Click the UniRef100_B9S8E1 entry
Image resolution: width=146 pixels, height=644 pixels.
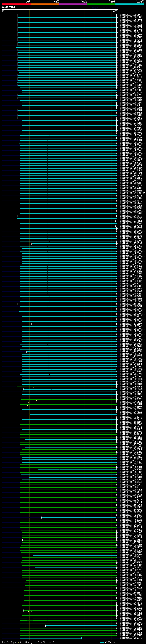131,45
